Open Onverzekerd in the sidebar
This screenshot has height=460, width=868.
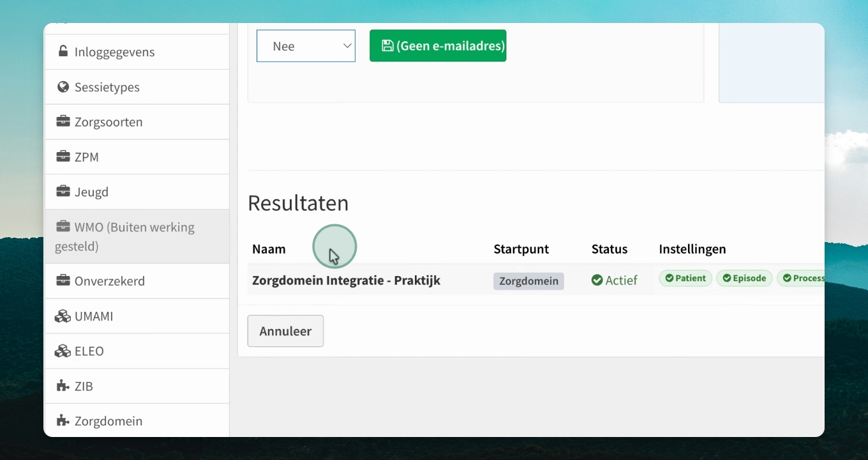(x=137, y=281)
